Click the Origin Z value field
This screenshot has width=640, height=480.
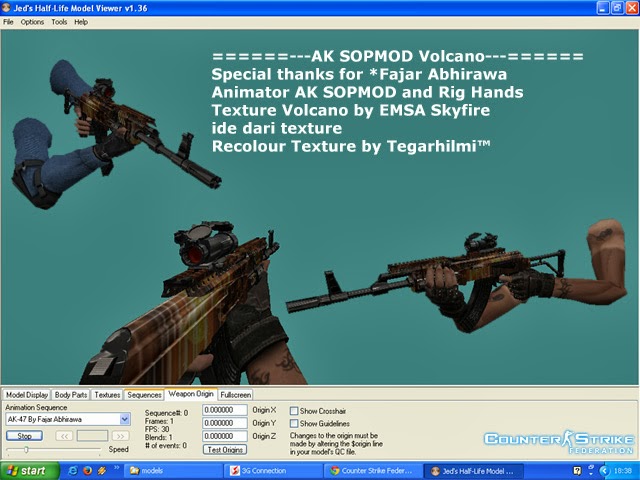pyautogui.click(x=224, y=436)
